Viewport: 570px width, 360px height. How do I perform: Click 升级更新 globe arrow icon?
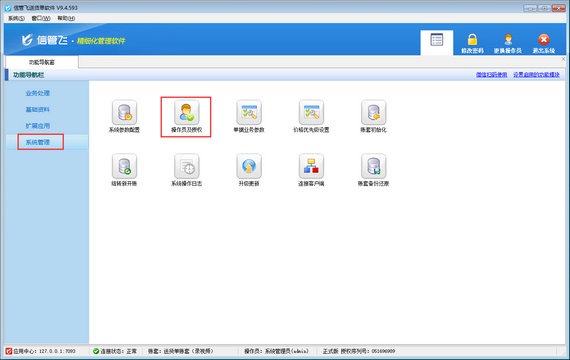(249, 166)
